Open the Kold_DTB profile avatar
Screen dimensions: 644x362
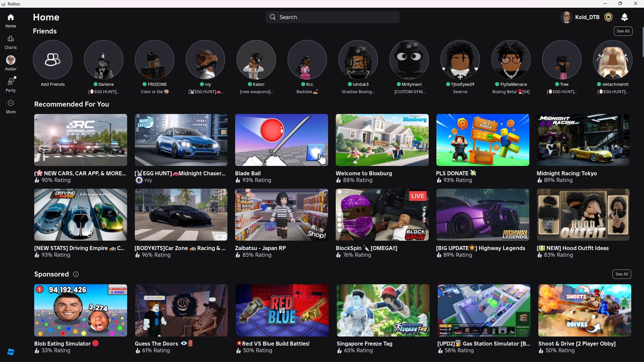[567, 17]
